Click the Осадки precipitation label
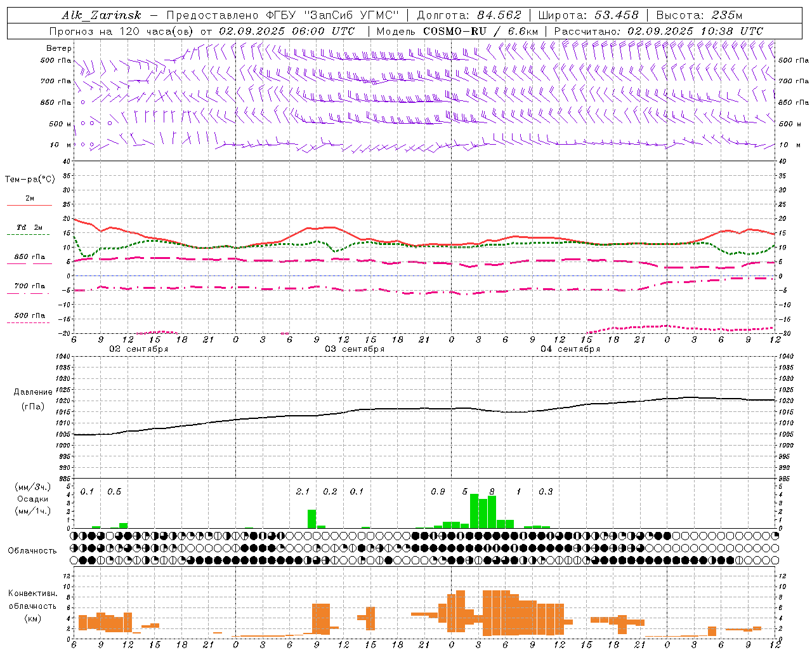The height and width of the screenshot is (650, 812). [x=33, y=499]
